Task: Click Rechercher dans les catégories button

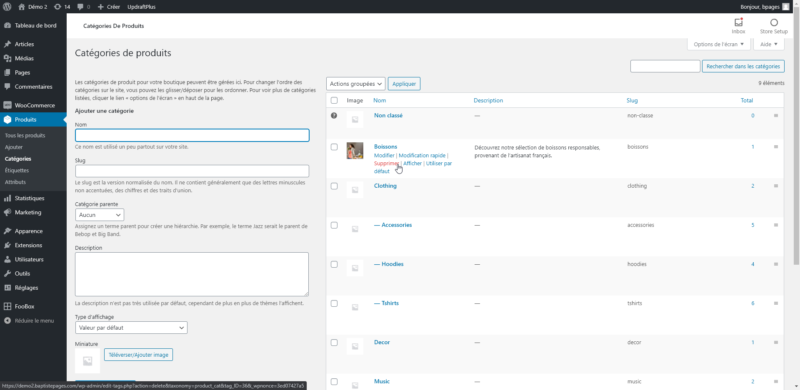Action: (x=743, y=66)
